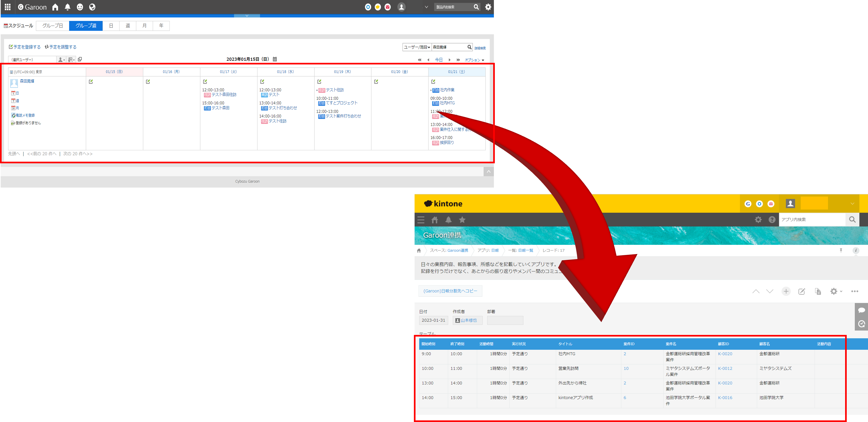Click 今日 to go to today

[439, 60]
